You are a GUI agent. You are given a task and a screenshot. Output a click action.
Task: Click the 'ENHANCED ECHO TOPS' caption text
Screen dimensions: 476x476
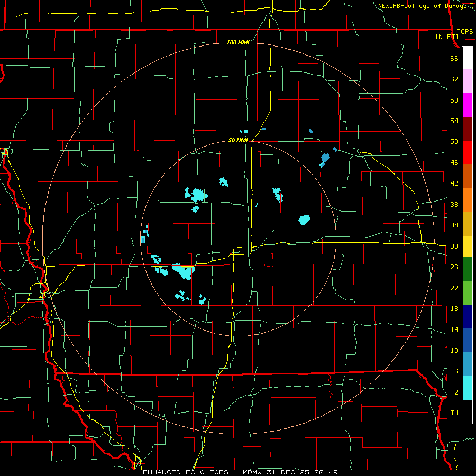pos(186,472)
